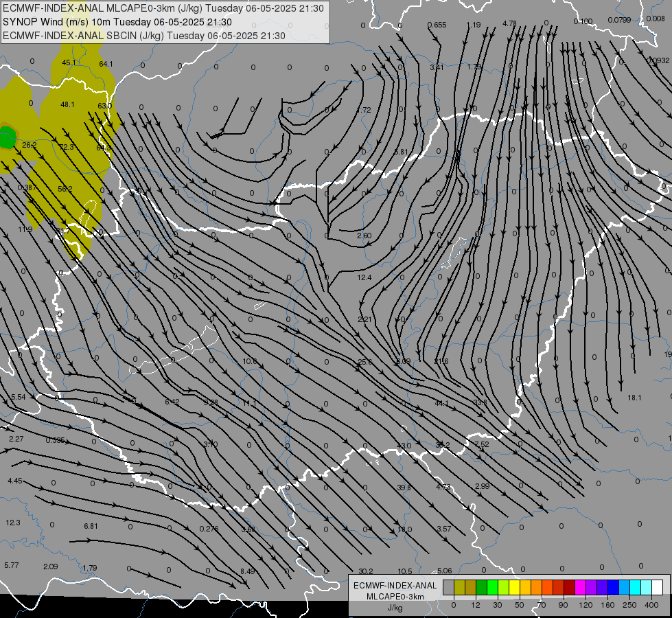Click the legend tick label '120'
Viewport: 672px width, 618px height.
[x=586, y=605]
